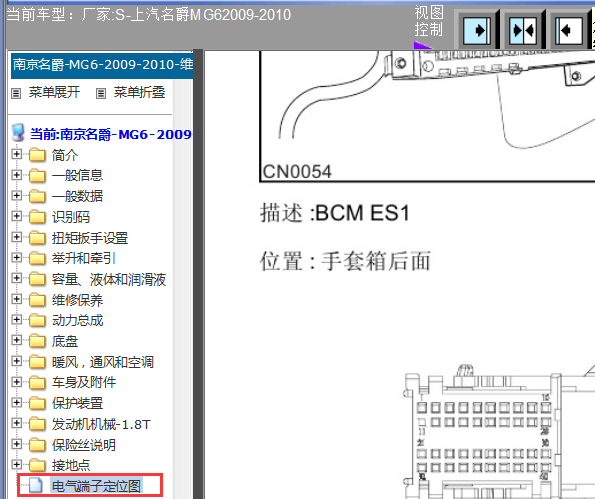Click the 南京名爵-MG6-2009-2010 panel title bar
Viewport: 595px width, 499px height.
pyautogui.click(x=102, y=66)
